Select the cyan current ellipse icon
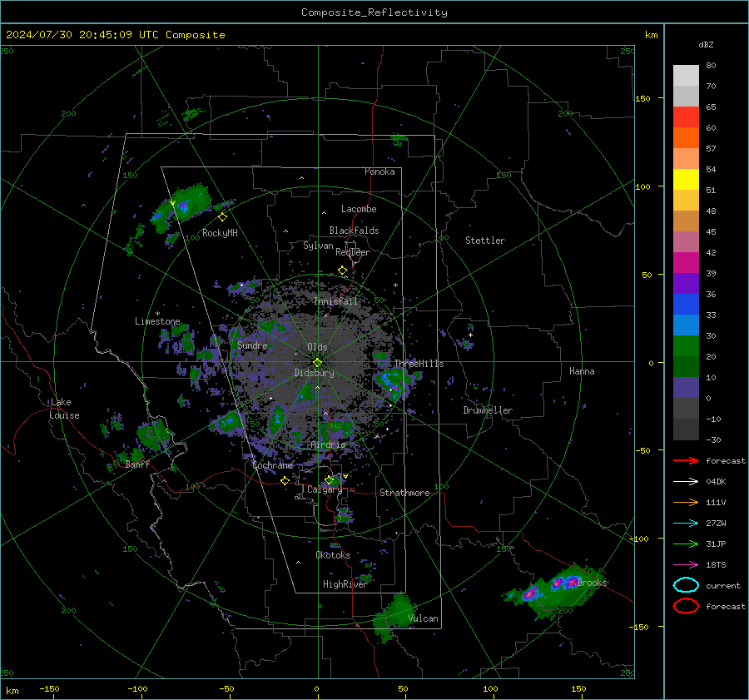749x700 pixels. coord(686,585)
